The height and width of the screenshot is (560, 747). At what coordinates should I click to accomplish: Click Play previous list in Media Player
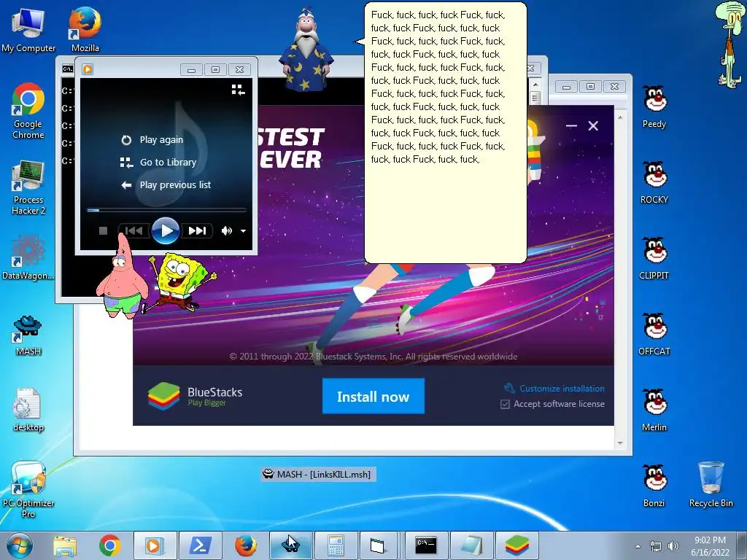166,184
